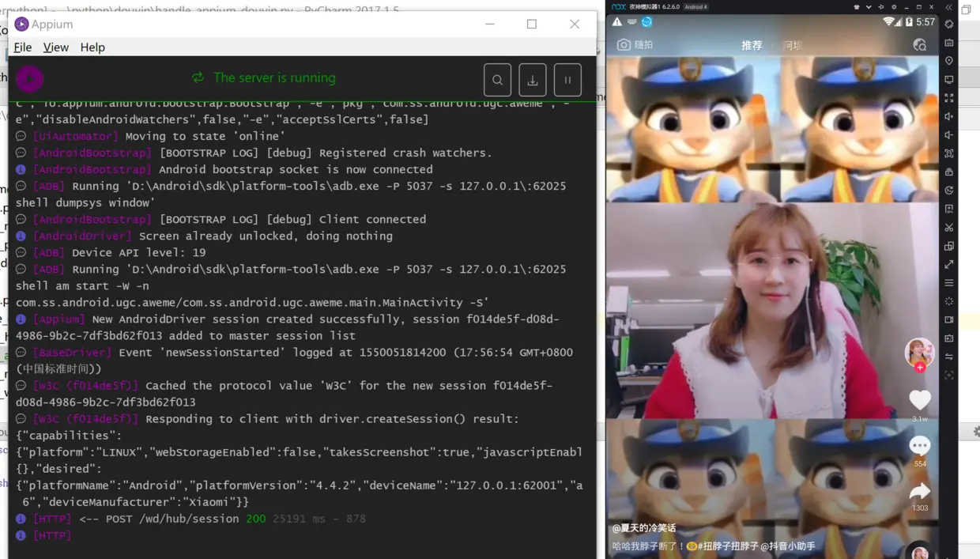Image resolution: width=980 pixels, height=559 pixels.
Task: Click Nox sidebar two-way arrows sync icon
Action: coord(949,357)
